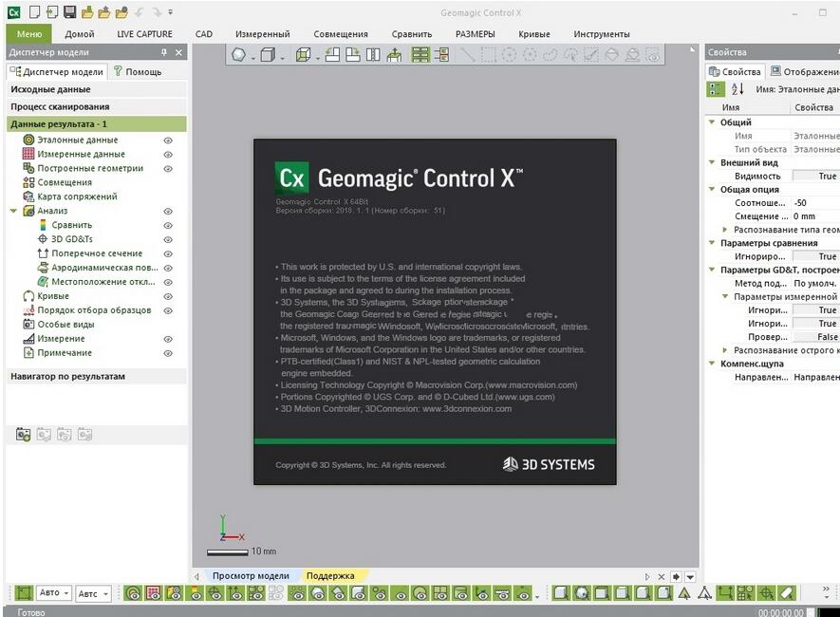Close the current viewport tab with X
Image resolution: width=840 pixels, height=617 pixels.
[x=662, y=577]
